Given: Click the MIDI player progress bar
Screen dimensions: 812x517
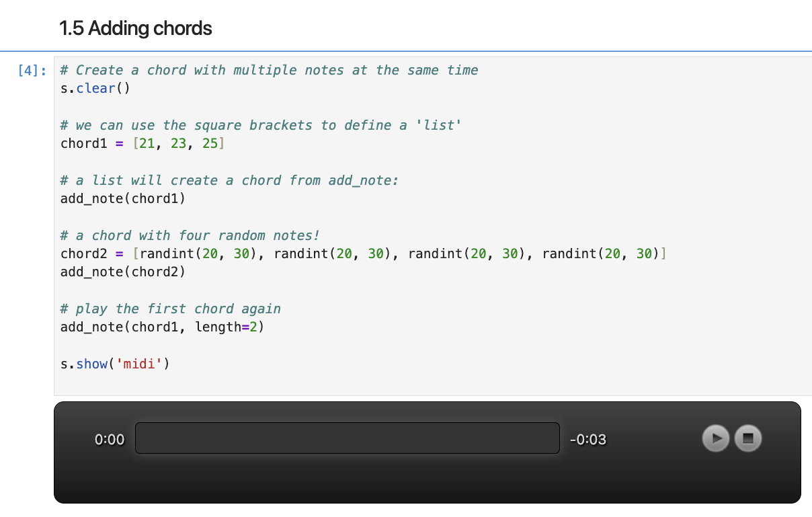Looking at the screenshot, I should pyautogui.click(x=348, y=438).
